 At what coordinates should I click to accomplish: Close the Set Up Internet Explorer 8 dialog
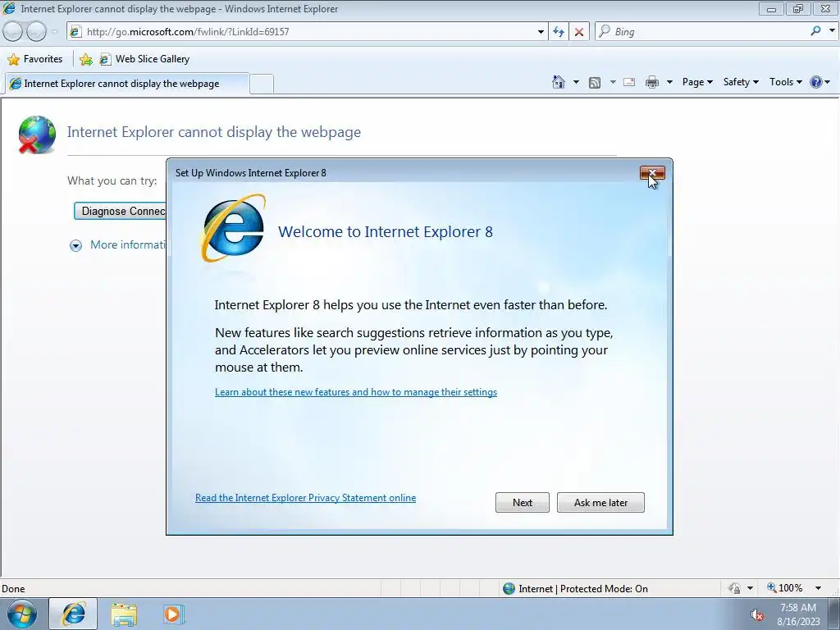click(x=652, y=173)
